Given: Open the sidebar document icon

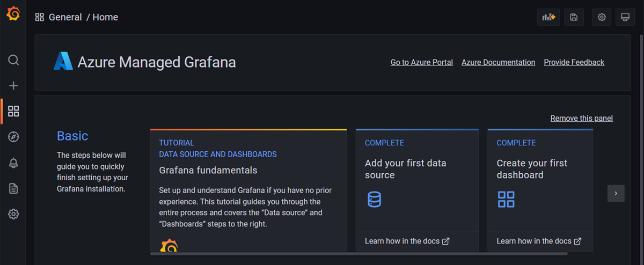Looking at the screenshot, I should pos(13,188).
